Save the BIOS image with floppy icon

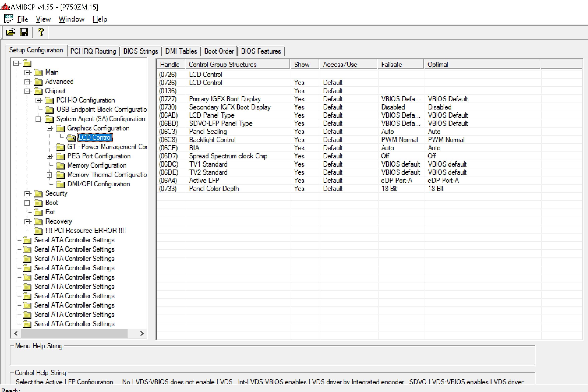coord(24,32)
